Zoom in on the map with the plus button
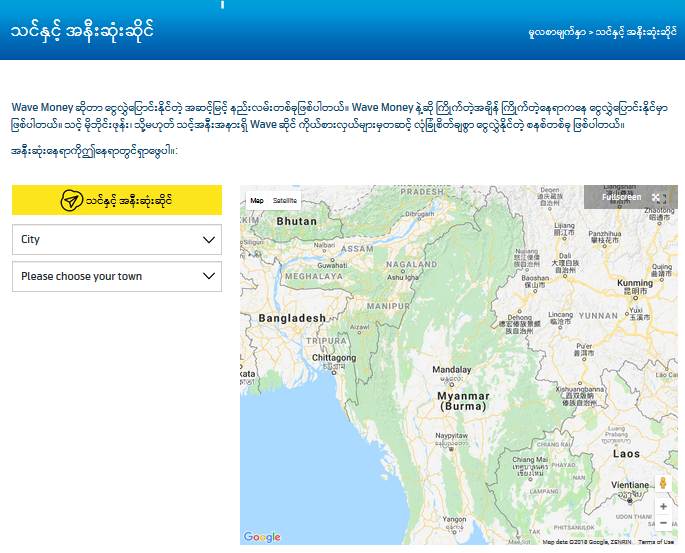This screenshot has width=685, height=553. coord(663,506)
